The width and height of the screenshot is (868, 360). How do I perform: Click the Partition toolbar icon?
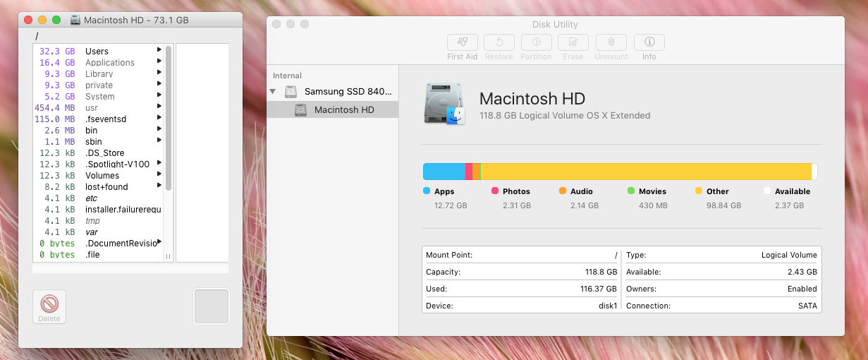pos(537,42)
